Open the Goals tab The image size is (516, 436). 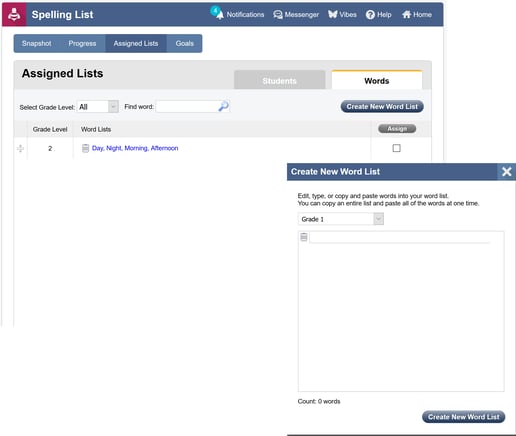pyautogui.click(x=184, y=43)
